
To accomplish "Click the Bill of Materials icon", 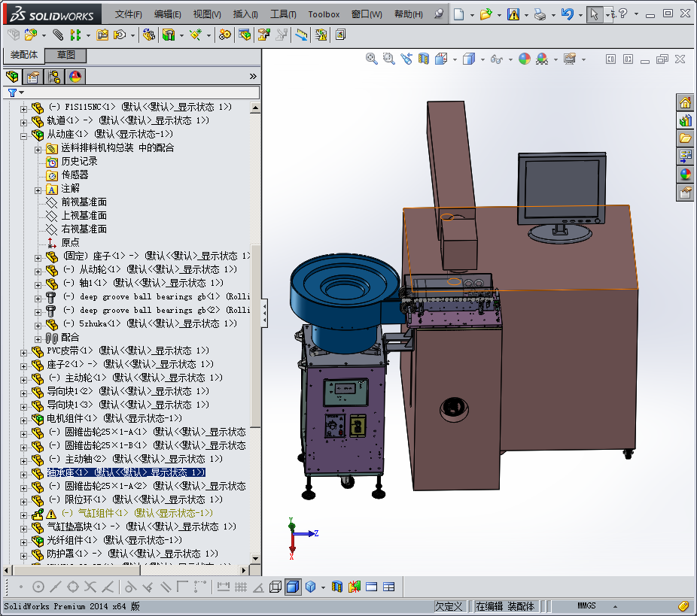I will click(245, 35).
